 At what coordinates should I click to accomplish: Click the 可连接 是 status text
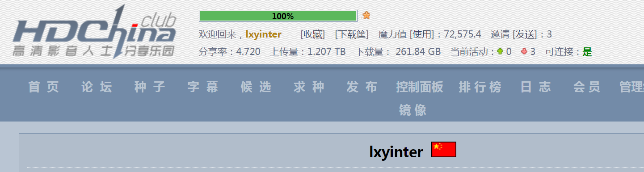tap(568, 52)
